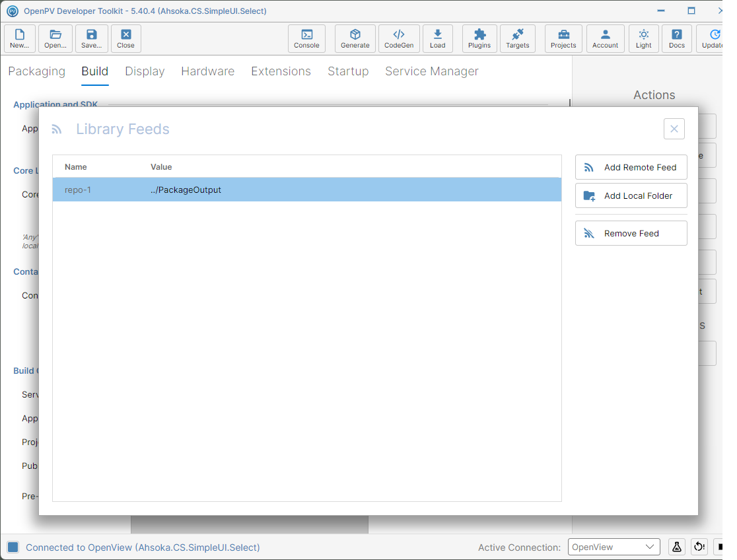737x560 pixels.
Task: Click the refresh-alert icon in status bar
Action: click(x=699, y=547)
